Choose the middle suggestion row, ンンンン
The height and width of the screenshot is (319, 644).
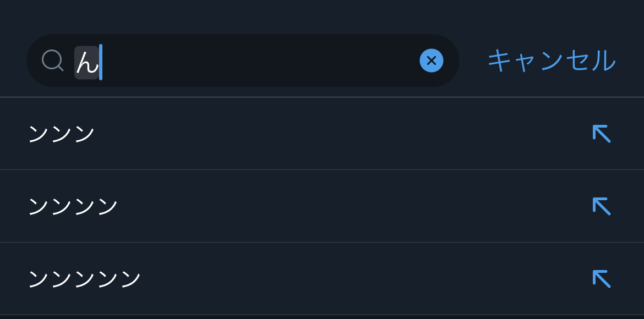click(x=275, y=206)
